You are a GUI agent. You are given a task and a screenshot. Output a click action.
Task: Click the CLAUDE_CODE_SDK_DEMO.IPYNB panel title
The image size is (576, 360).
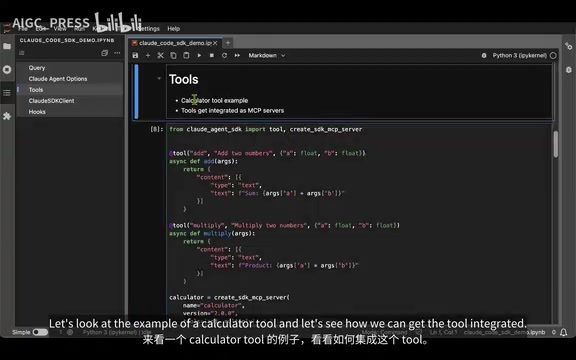pyautogui.click(x=67, y=40)
